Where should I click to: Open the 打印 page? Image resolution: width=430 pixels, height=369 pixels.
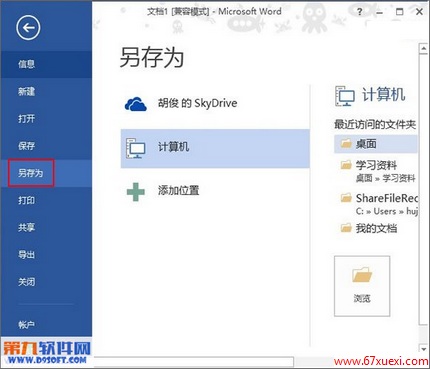coord(46,200)
